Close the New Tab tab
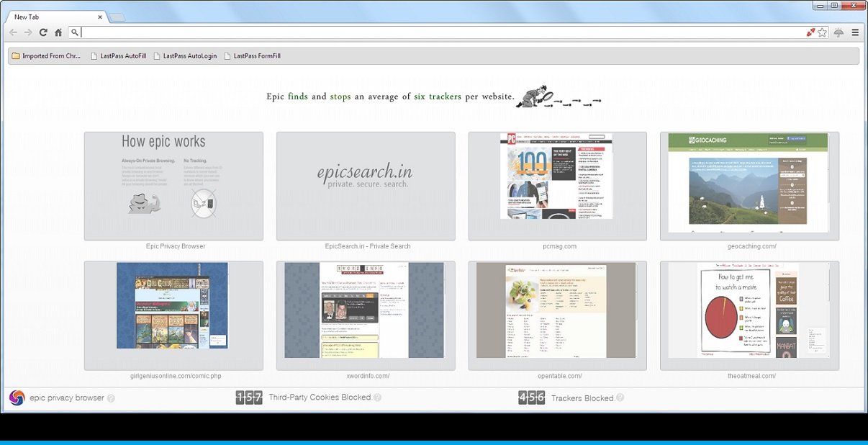The height and width of the screenshot is (445, 868). 100,17
